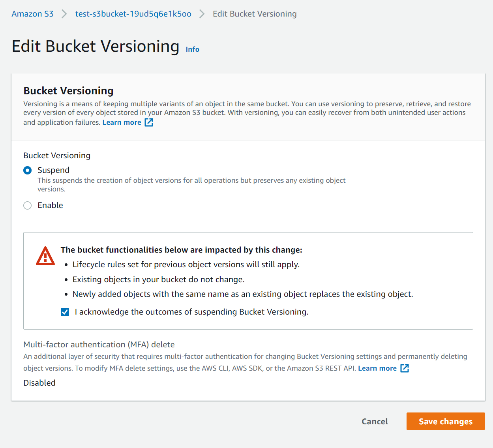Follow Learn more link in Bucket Versioning description
The width and height of the screenshot is (493, 448).
[x=122, y=122]
